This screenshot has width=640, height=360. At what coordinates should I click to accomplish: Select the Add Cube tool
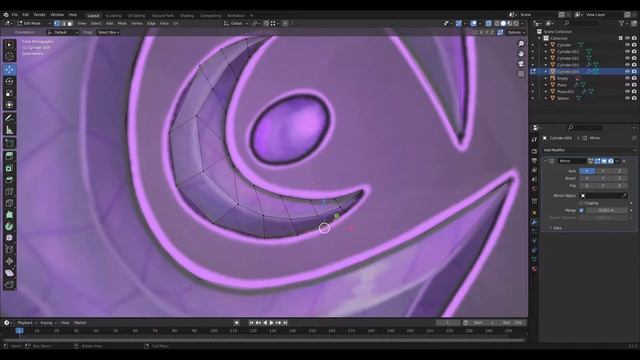(9, 143)
